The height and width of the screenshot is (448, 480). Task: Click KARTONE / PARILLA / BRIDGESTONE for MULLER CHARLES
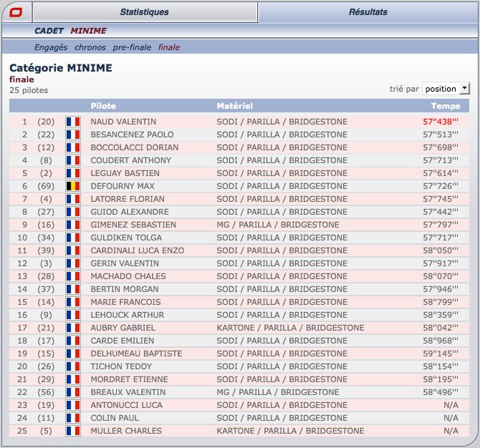pyautogui.click(x=291, y=431)
